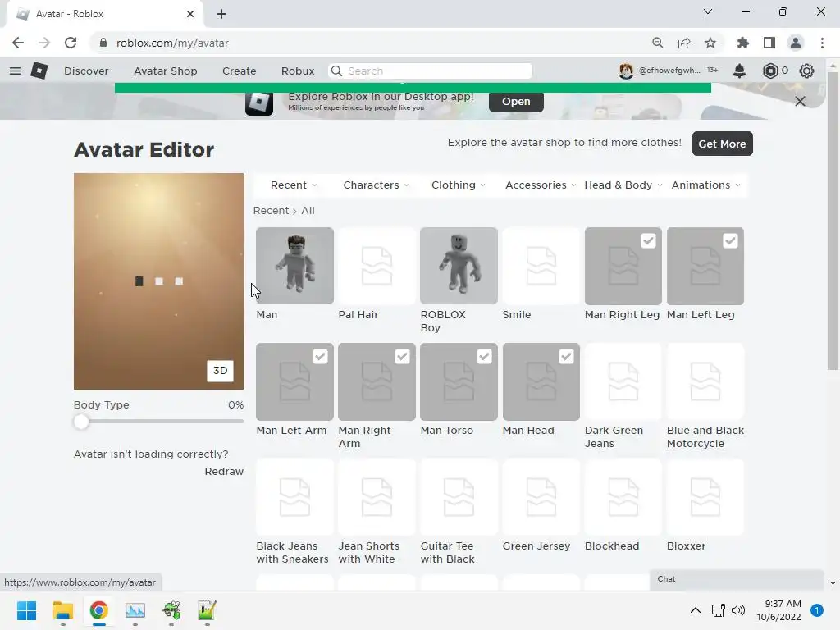Viewport: 840px width, 630px height.
Task: Open the user avatar profile icon
Action: click(x=626, y=71)
